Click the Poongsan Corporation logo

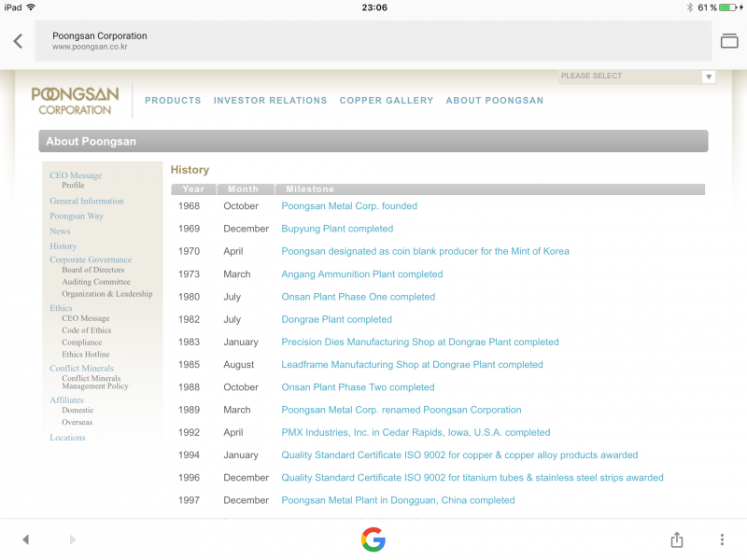click(75, 101)
